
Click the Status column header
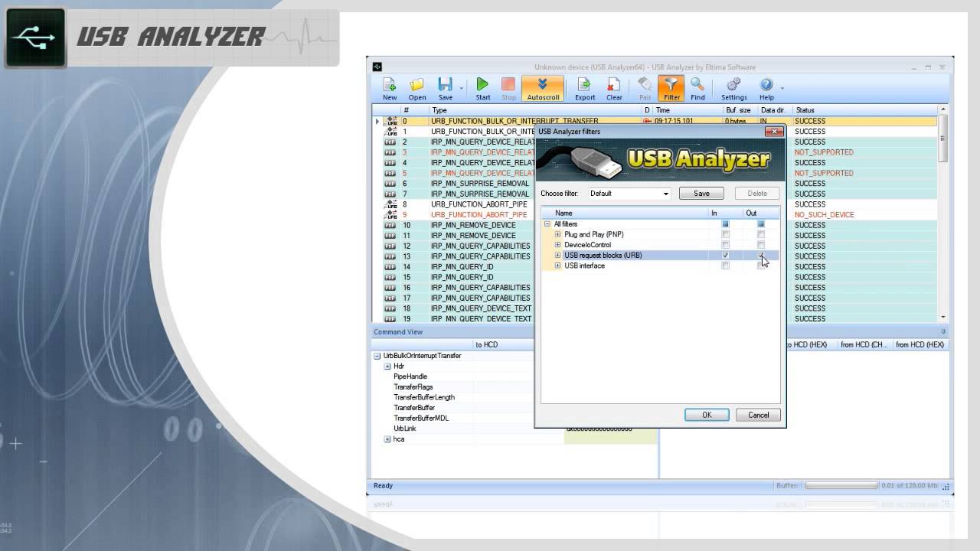click(x=865, y=110)
